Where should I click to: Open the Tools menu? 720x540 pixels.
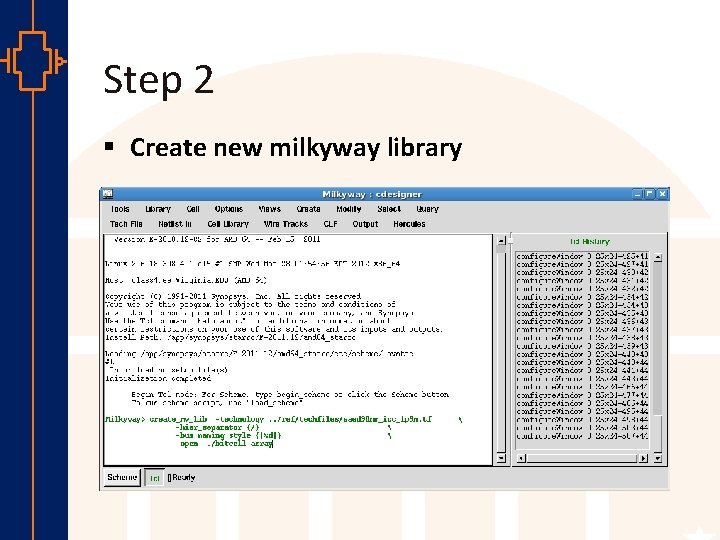tap(120, 209)
